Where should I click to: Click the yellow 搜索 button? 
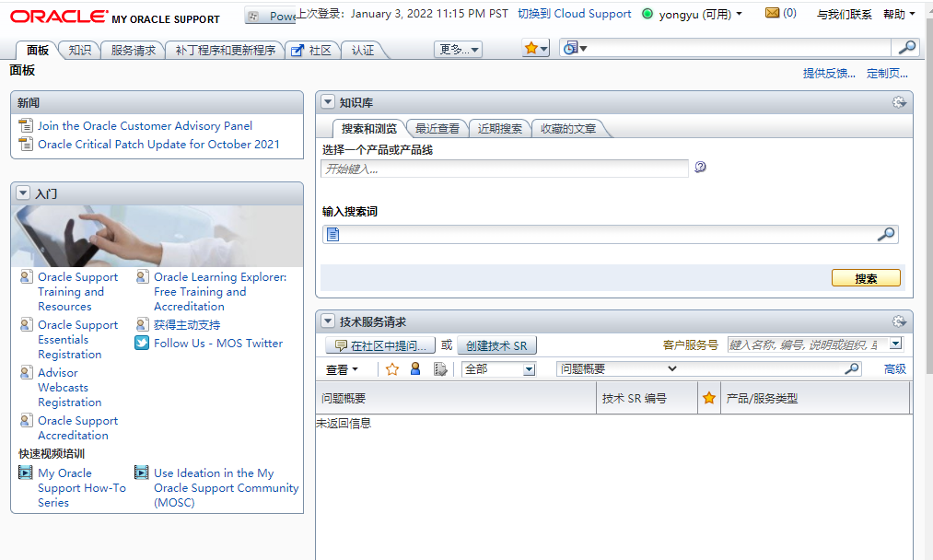(866, 278)
